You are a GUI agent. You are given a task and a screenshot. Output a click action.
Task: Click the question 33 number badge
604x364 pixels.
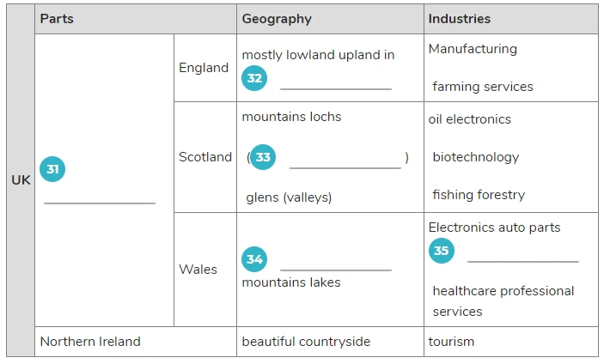click(263, 157)
